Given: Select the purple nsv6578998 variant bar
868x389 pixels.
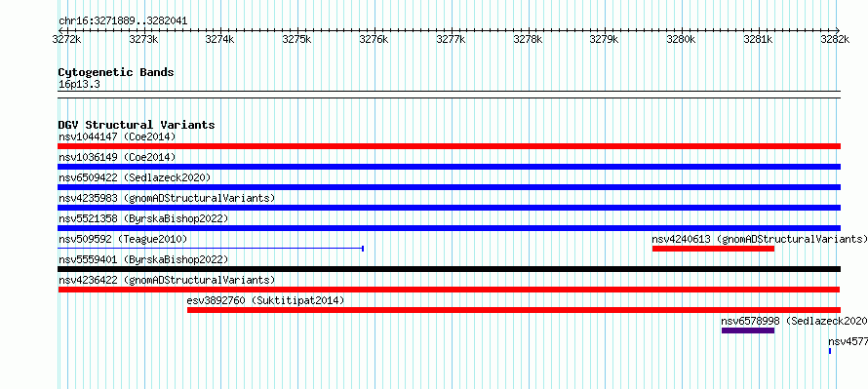Looking at the screenshot, I should 748,331.
